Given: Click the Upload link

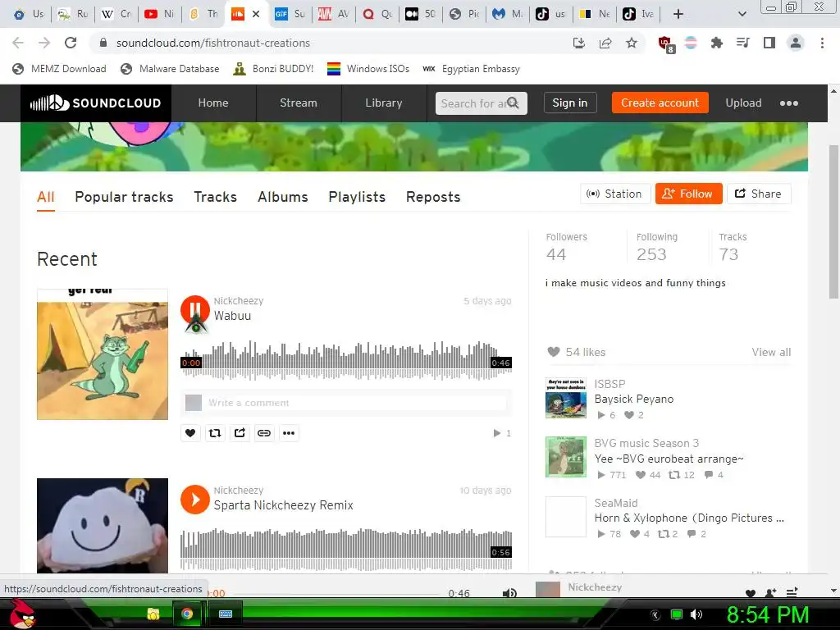Looking at the screenshot, I should [x=743, y=103].
